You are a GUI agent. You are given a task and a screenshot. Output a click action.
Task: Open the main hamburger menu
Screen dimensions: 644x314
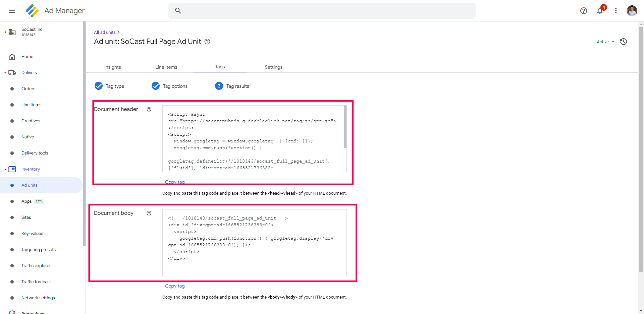pos(12,11)
